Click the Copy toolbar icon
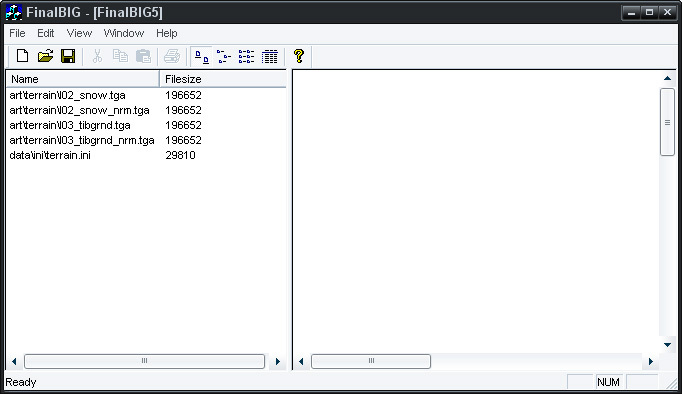The height and width of the screenshot is (394, 682). click(120, 56)
